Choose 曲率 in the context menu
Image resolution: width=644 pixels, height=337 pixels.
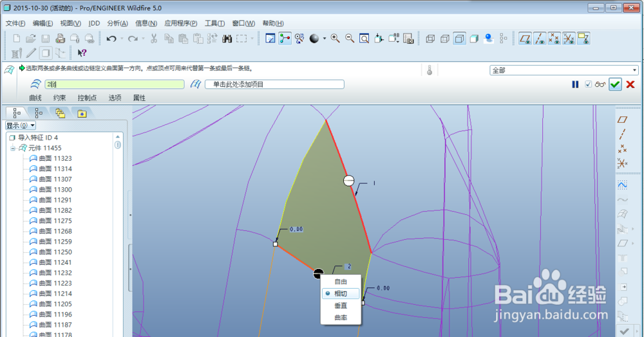(x=341, y=317)
